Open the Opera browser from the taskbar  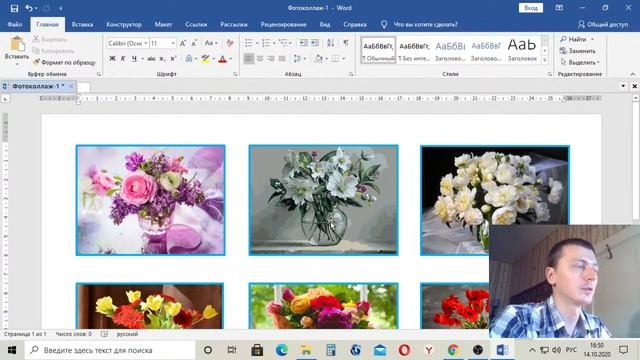(404, 350)
